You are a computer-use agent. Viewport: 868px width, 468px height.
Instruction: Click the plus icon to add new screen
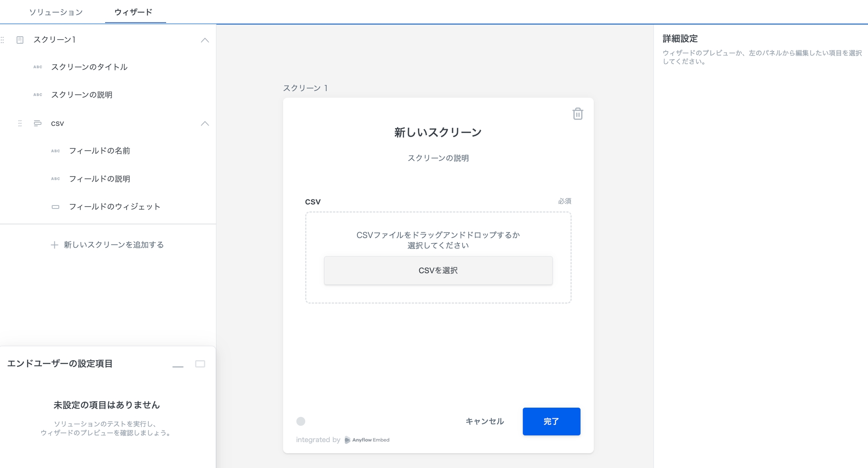[x=54, y=245]
